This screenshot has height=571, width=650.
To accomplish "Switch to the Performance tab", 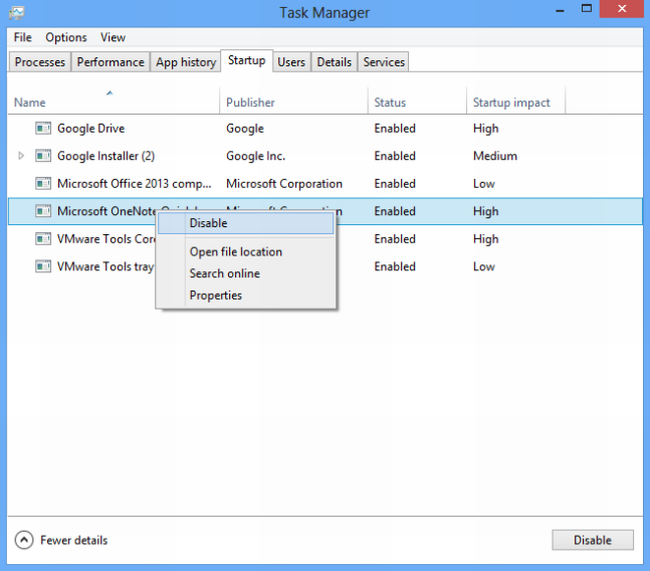I will [111, 62].
